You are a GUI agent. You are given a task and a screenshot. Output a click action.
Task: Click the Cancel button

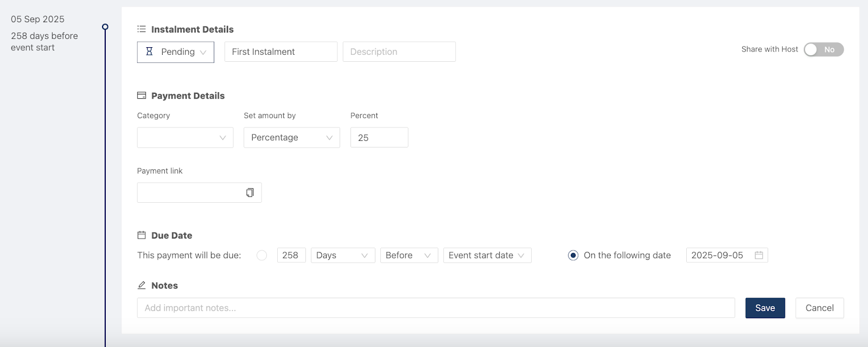point(819,308)
